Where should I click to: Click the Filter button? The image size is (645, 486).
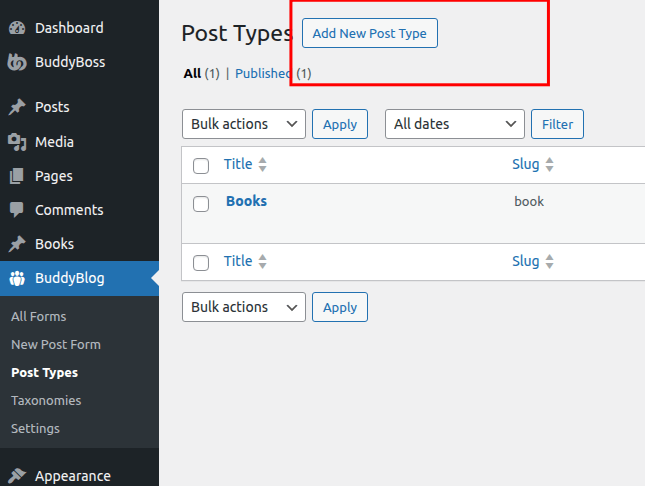(x=557, y=124)
